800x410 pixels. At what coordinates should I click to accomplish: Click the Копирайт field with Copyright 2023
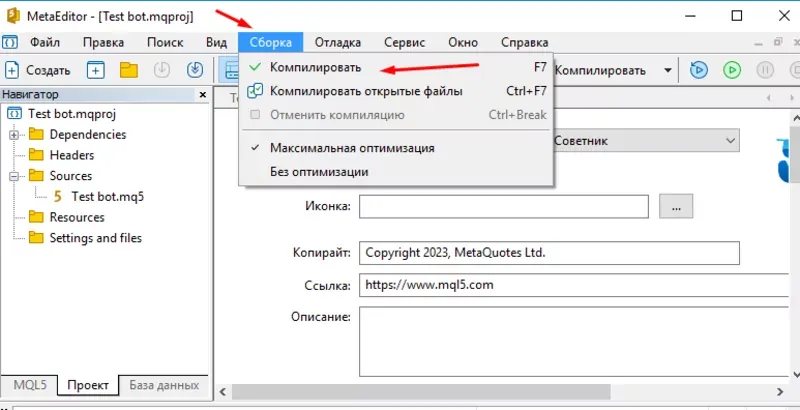[549, 253]
